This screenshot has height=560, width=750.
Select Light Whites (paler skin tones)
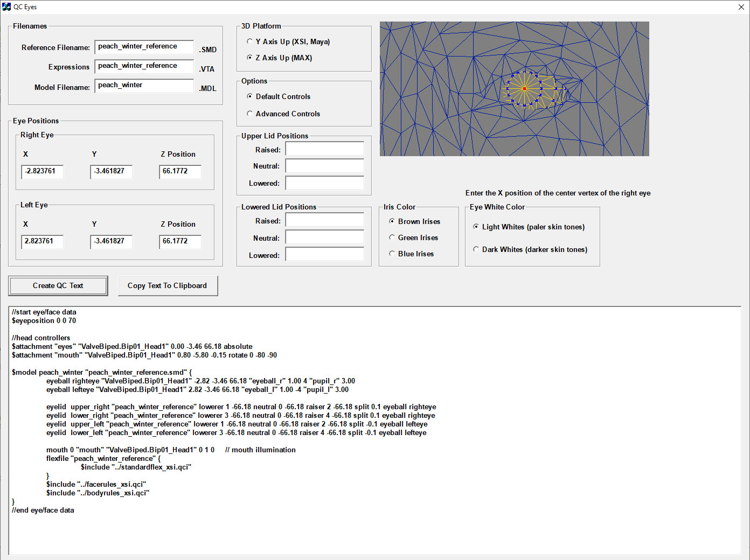pyautogui.click(x=476, y=227)
